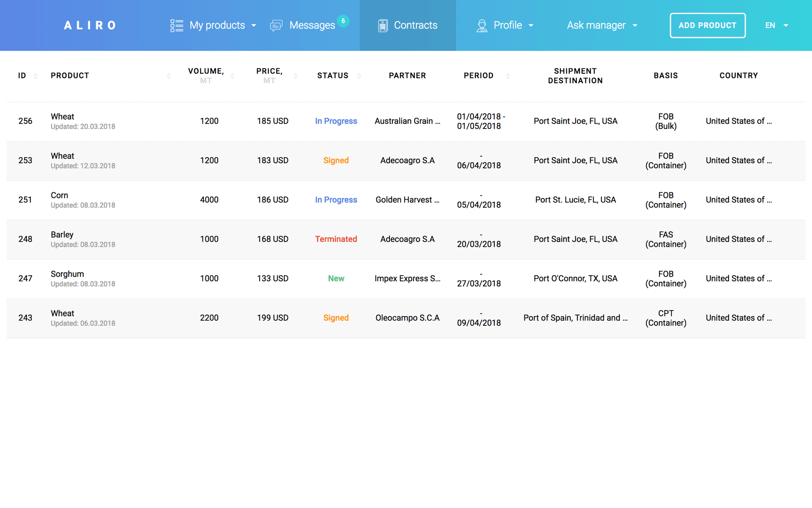Viewport: 812px width, 508px height.
Task: Click the Profile person icon
Action: 482,25
